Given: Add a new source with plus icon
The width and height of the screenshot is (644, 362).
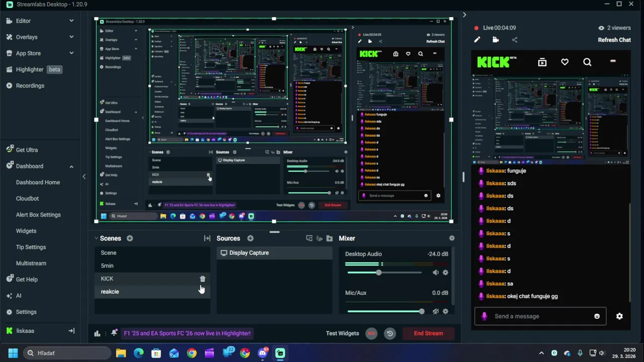Looking at the screenshot, I should pos(250,238).
